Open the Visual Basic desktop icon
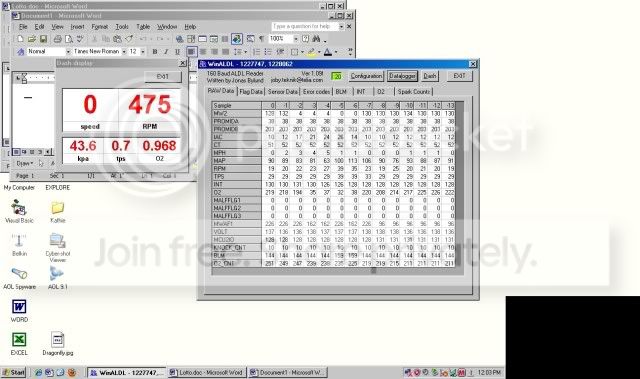 tap(19, 211)
